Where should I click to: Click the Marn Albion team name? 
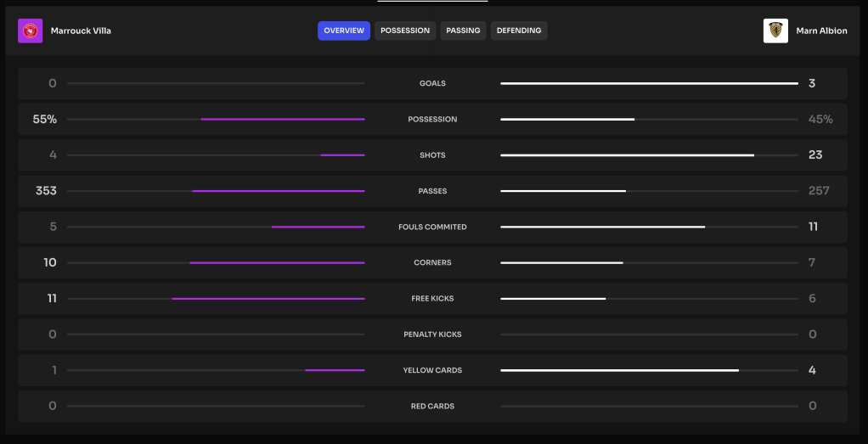tap(821, 31)
